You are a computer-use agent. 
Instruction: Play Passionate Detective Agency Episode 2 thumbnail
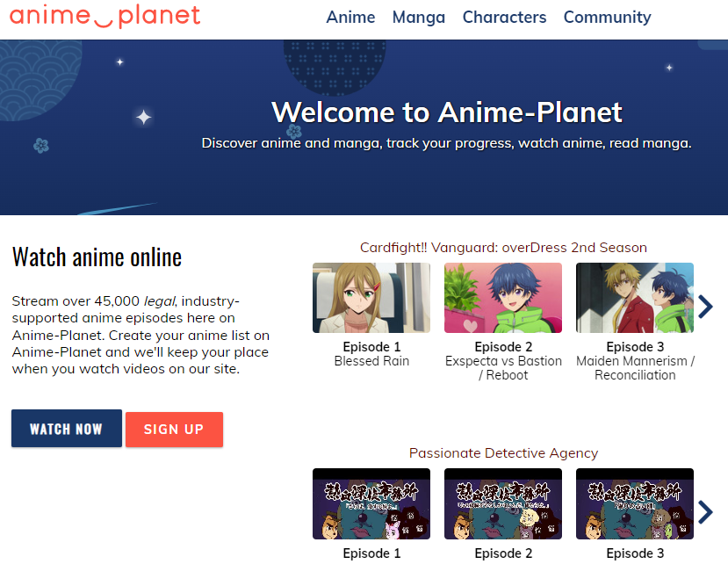pos(503,503)
